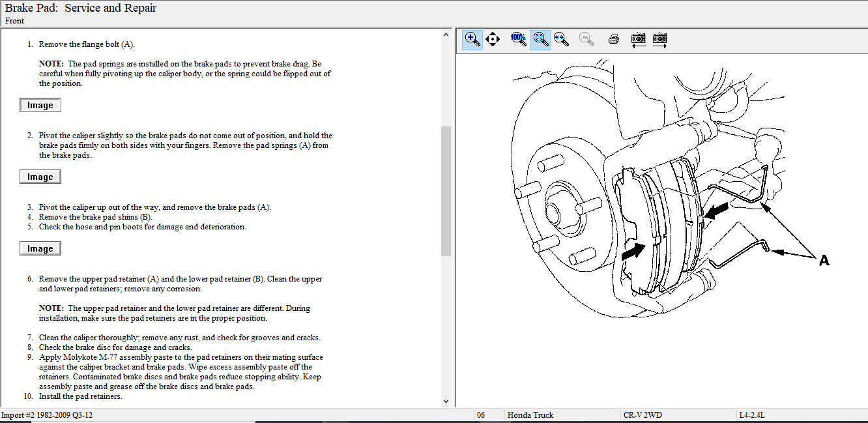This screenshot has width=868, height=423.
Task: Click the grayed-out zoom out magnifier
Action: 587,39
